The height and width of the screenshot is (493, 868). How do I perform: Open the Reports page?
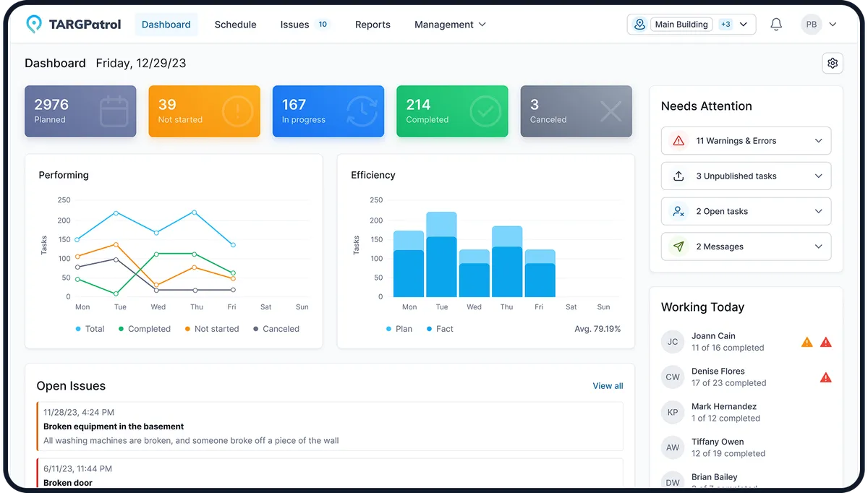373,24
